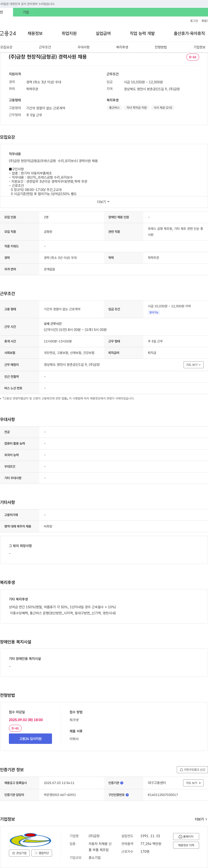Click 워크넷 under 접수 방법

74,720
